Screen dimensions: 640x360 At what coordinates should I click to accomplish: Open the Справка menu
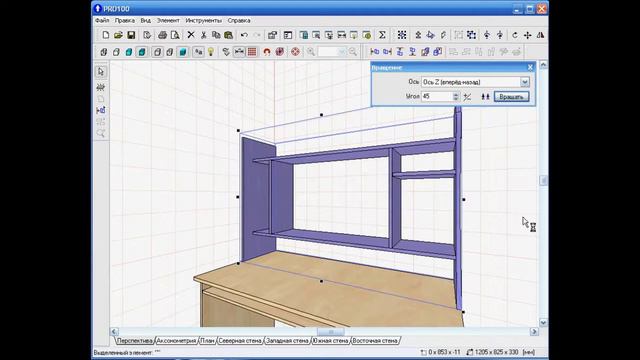point(239,20)
